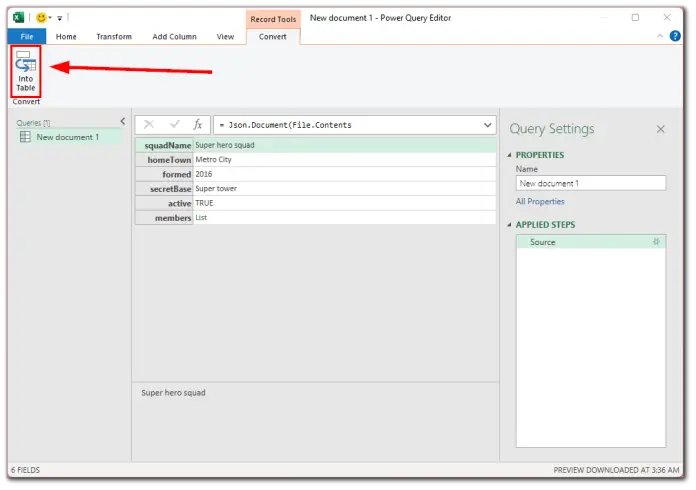696x490 pixels.
Task: Click the members List value
Action: click(x=201, y=217)
